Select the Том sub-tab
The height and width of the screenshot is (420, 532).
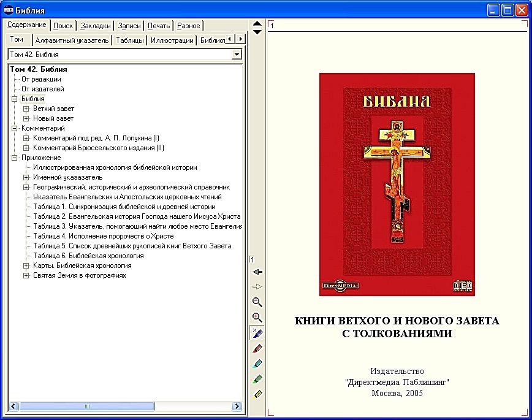click(17, 39)
